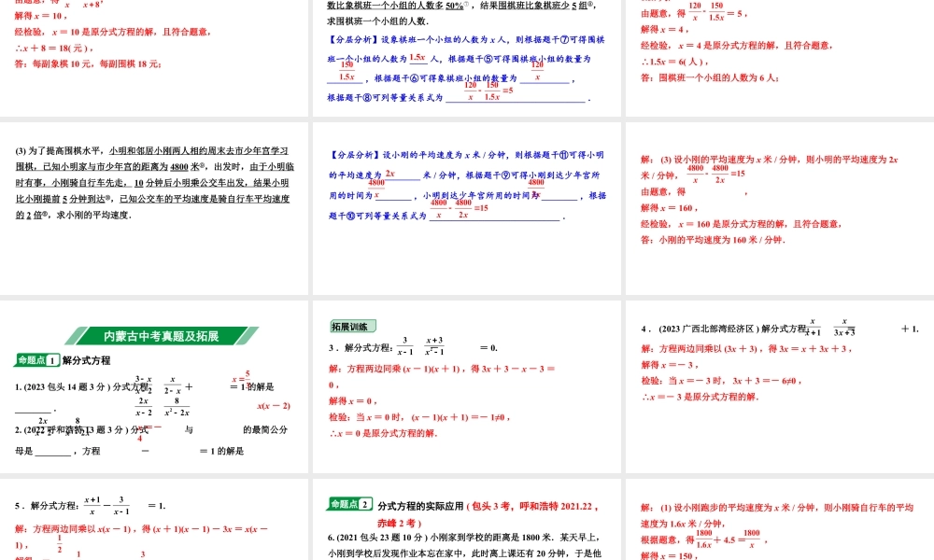Click the blank after 可列等量关系式为
Image resolution: width=934 pixels, height=560 pixels.
pos(515,98)
